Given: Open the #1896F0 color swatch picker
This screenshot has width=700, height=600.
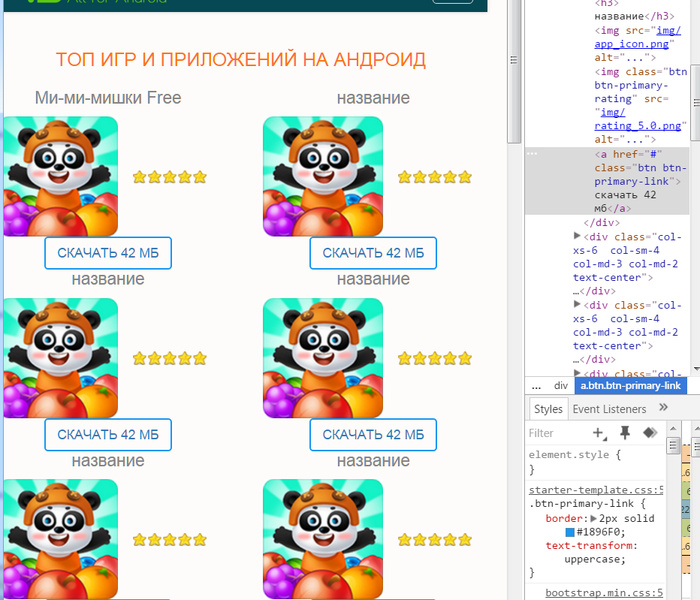Looking at the screenshot, I should pyautogui.click(x=569, y=532).
